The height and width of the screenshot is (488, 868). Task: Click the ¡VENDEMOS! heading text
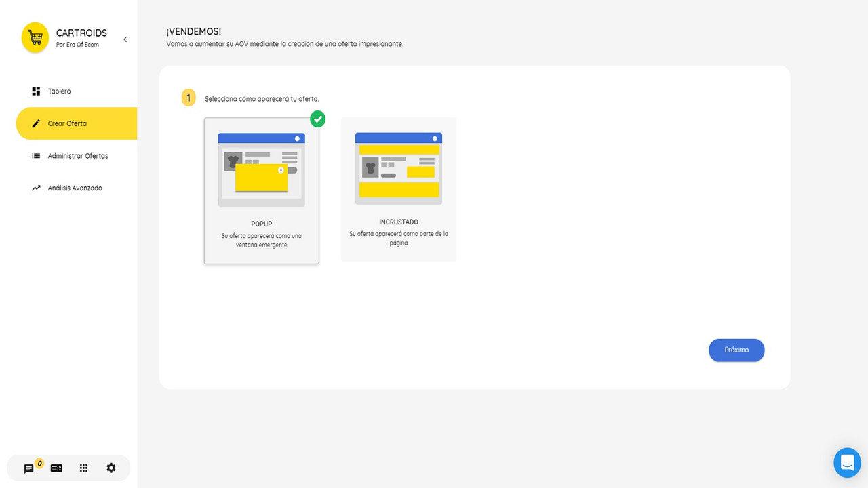click(194, 32)
